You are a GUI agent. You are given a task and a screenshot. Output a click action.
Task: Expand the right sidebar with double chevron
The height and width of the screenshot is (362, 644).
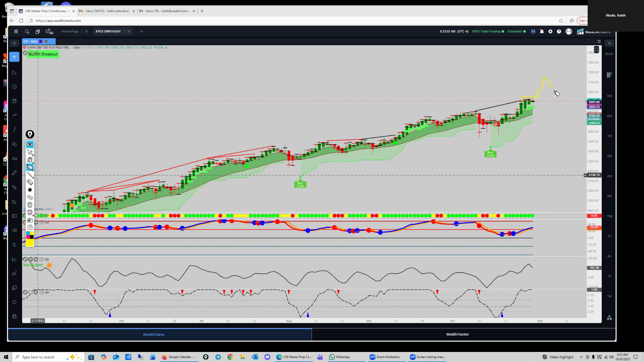609,43
